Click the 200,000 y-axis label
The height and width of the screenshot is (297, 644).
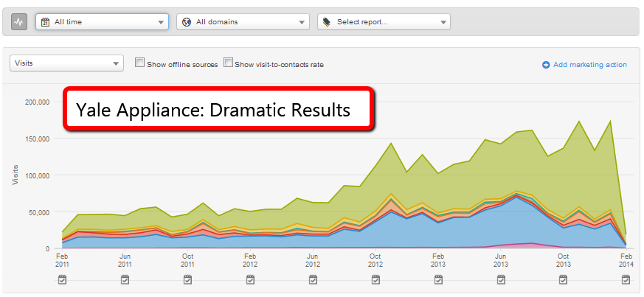click(38, 102)
